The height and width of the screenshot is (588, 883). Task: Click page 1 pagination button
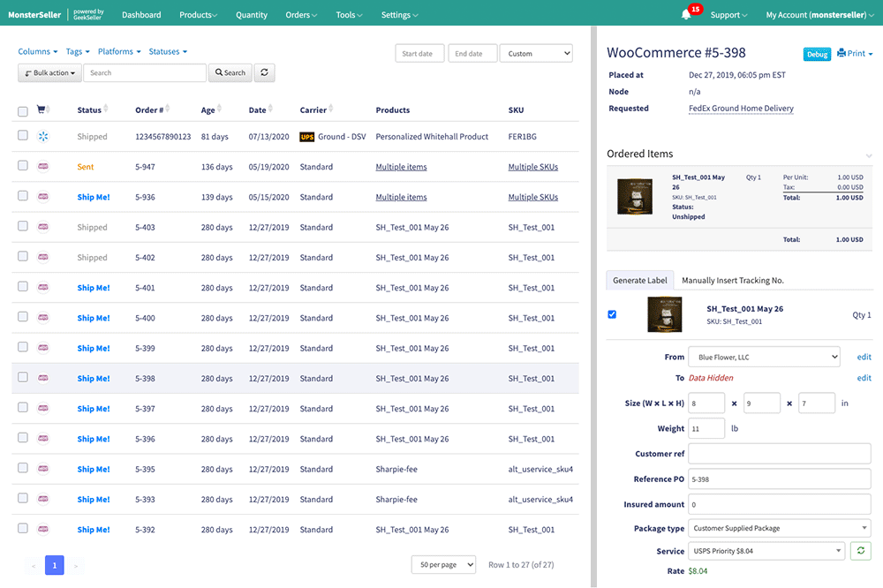[55, 565]
